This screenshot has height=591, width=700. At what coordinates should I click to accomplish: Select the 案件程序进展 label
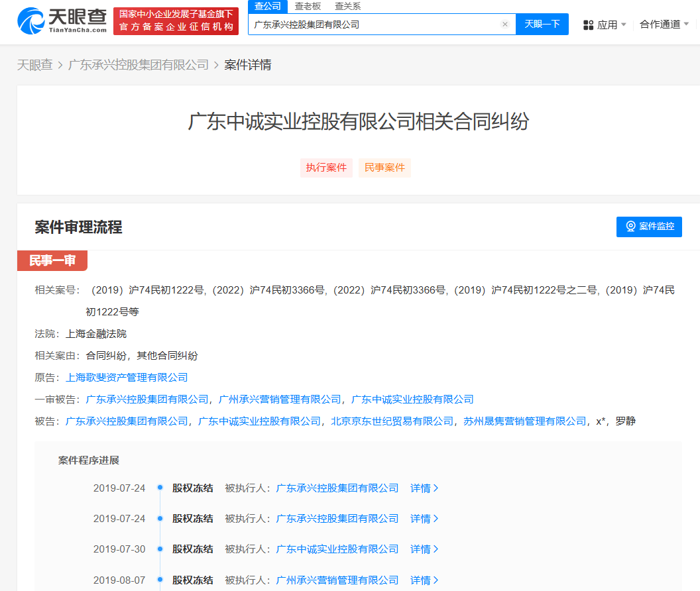88,460
